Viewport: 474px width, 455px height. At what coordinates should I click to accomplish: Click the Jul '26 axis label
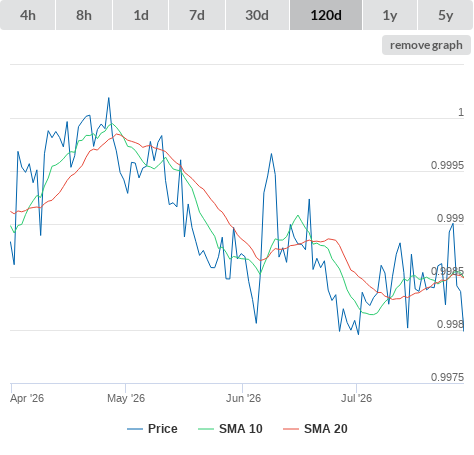pyautogui.click(x=356, y=398)
